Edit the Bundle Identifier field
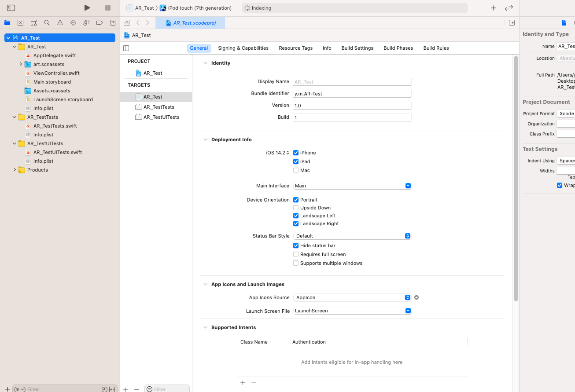The width and height of the screenshot is (575, 392). coord(352,93)
